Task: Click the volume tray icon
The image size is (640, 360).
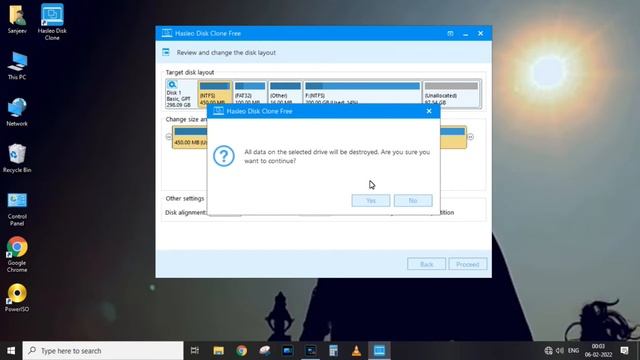Action: pos(560,351)
